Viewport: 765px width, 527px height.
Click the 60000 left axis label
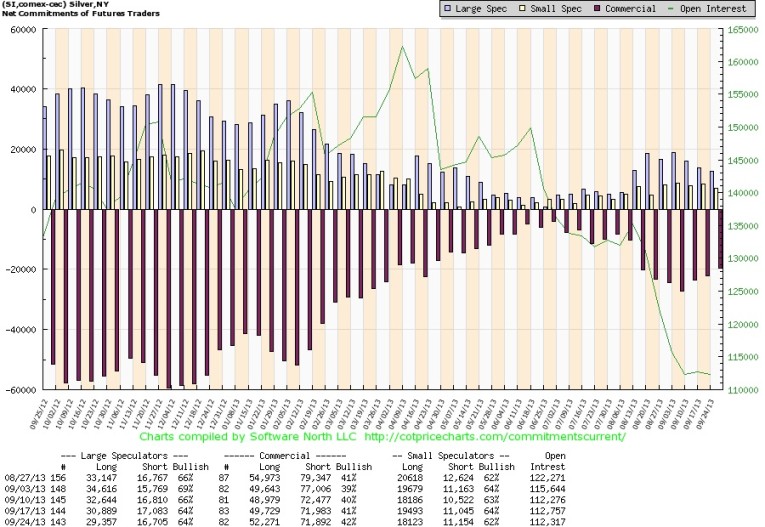click(x=19, y=30)
